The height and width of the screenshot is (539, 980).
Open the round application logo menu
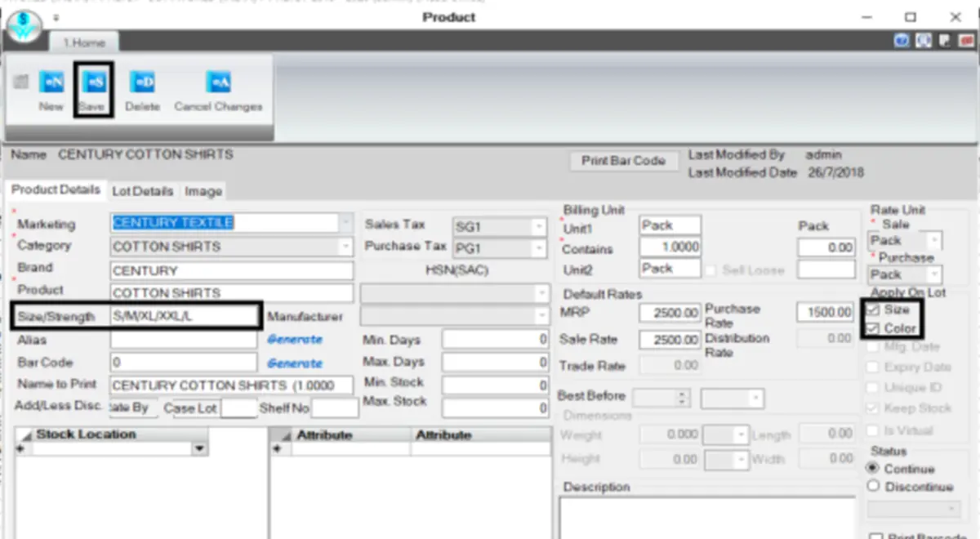click(23, 24)
